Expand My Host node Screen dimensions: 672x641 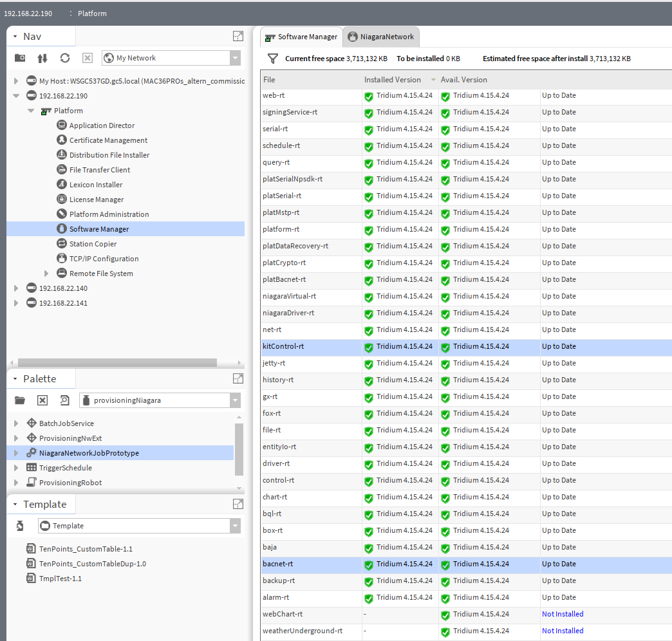(16, 81)
